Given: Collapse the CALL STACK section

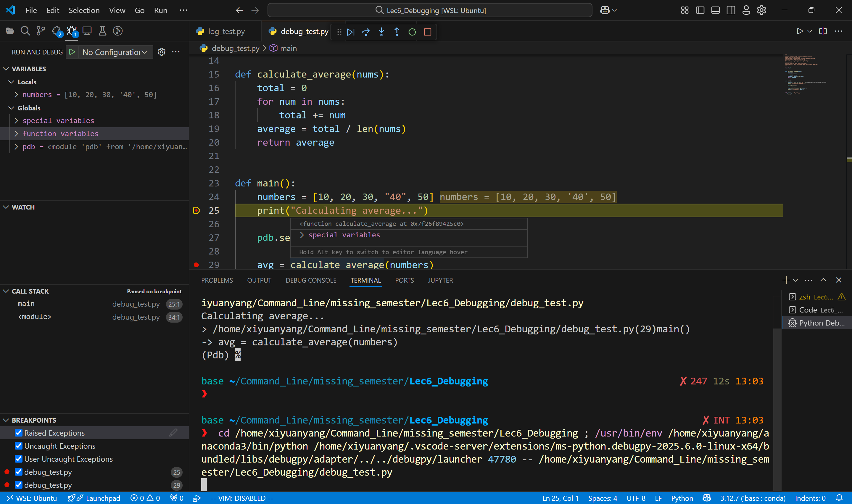Looking at the screenshot, I should click(x=6, y=292).
